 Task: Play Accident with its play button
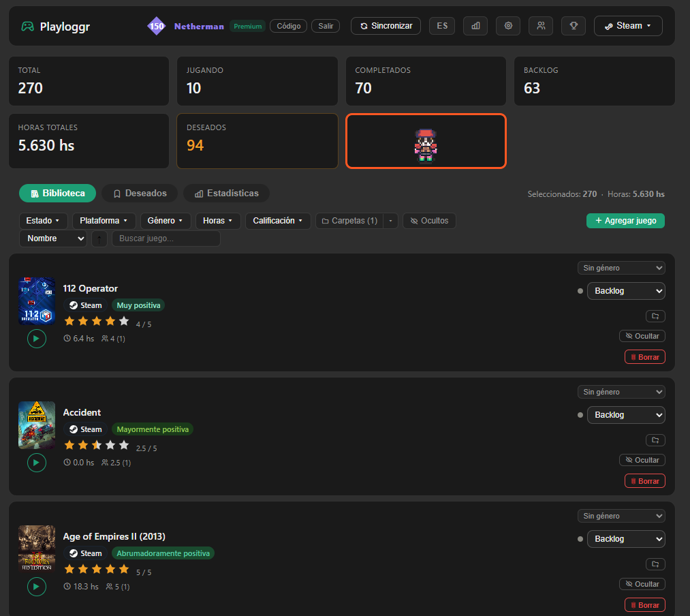point(37,463)
